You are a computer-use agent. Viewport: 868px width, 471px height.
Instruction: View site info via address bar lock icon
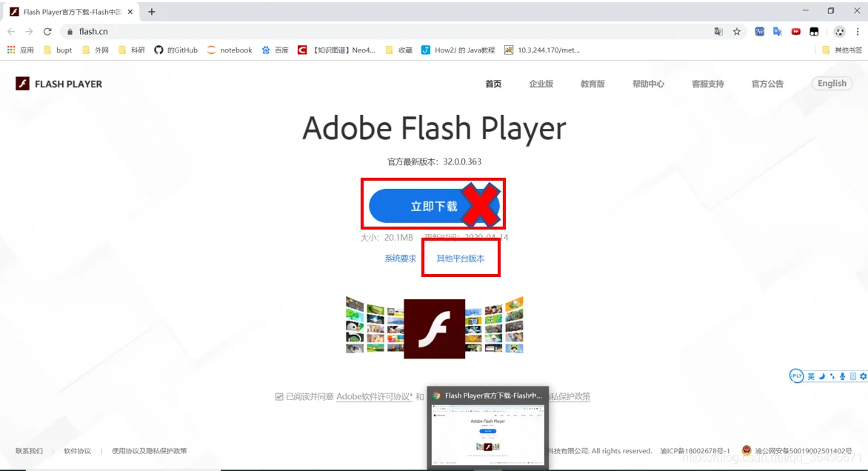(x=70, y=32)
